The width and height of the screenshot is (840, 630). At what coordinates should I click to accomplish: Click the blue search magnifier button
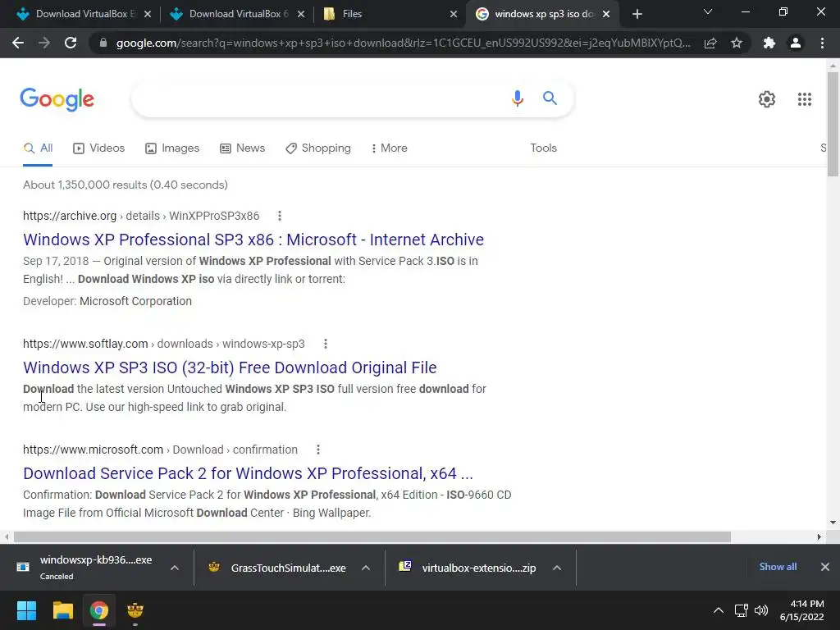click(x=550, y=98)
